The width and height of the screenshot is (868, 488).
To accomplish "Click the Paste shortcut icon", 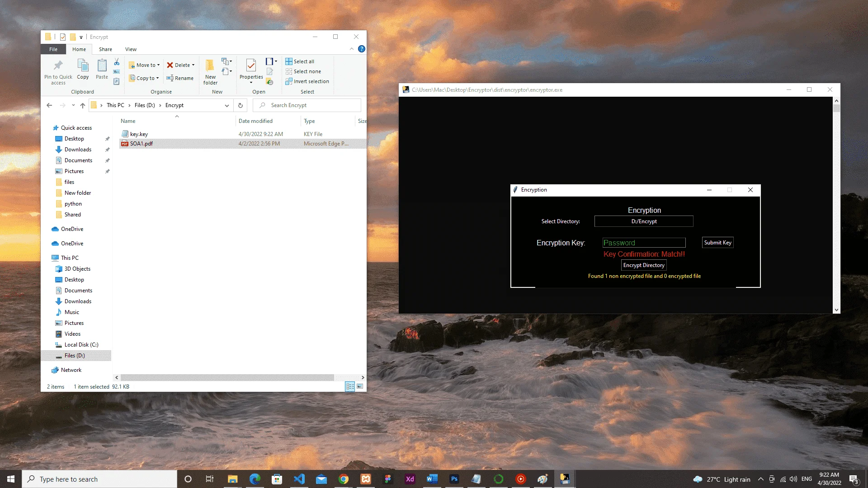I will tap(117, 82).
